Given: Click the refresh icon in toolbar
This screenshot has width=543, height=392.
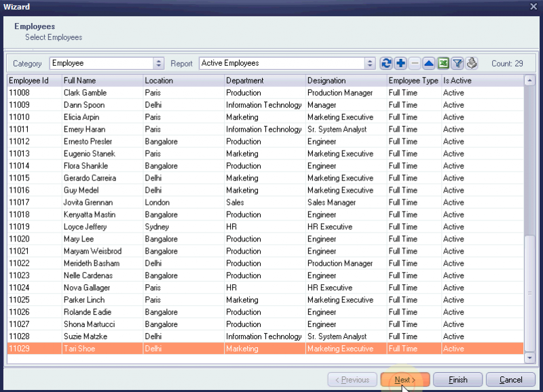Looking at the screenshot, I should 386,63.
